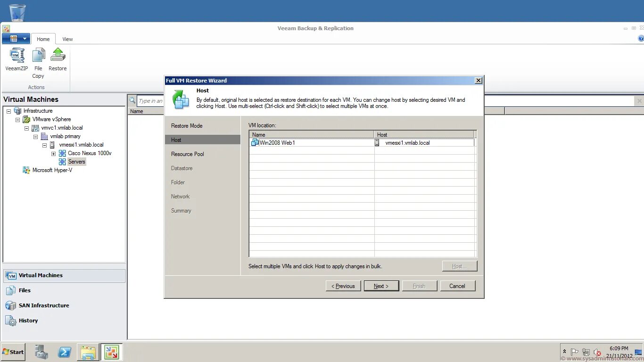
Task: Click the vCenter server icon for vmvc1
Action: tap(35, 128)
